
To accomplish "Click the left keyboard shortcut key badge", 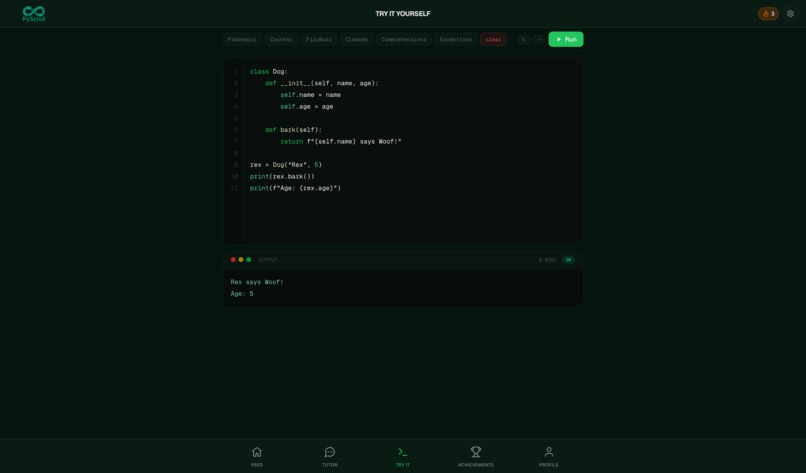I will [x=523, y=40].
